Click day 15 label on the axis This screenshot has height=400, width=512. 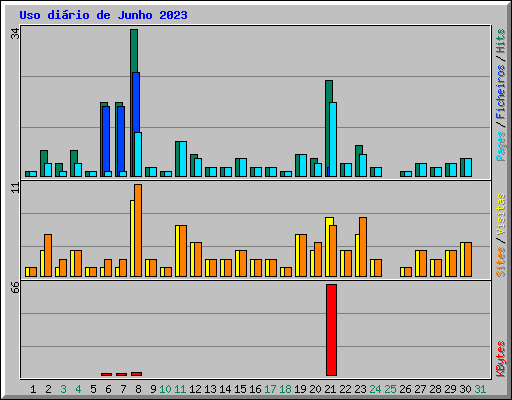click(x=240, y=389)
